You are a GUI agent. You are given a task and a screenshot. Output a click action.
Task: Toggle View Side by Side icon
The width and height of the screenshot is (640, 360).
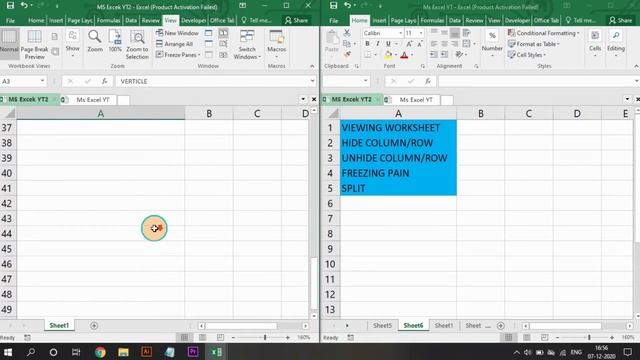point(223,33)
